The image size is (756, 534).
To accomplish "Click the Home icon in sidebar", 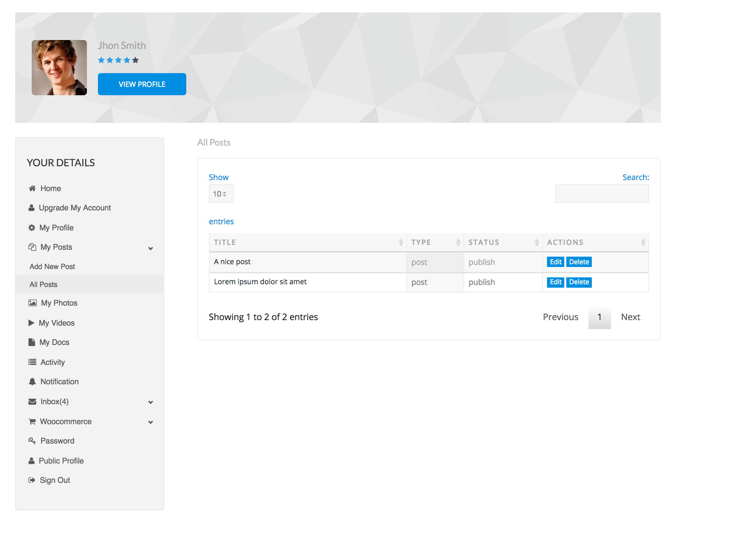I will (x=32, y=188).
